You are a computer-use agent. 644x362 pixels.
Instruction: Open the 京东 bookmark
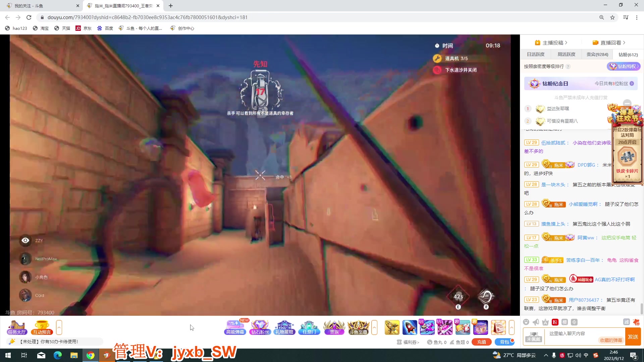[x=84, y=28]
